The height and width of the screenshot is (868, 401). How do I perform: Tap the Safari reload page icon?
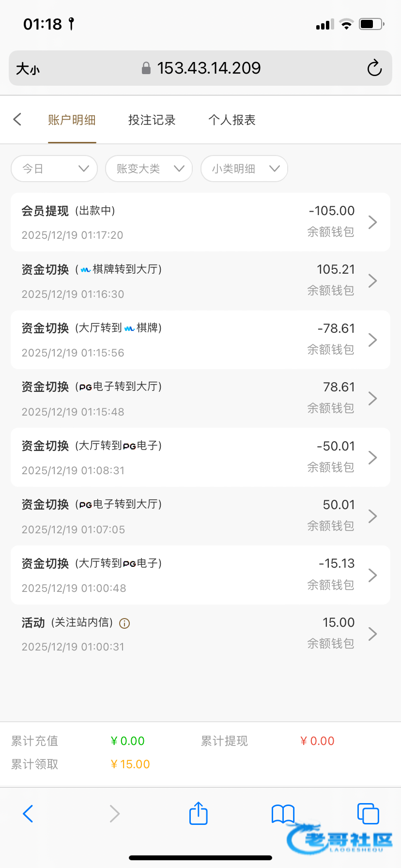(374, 68)
